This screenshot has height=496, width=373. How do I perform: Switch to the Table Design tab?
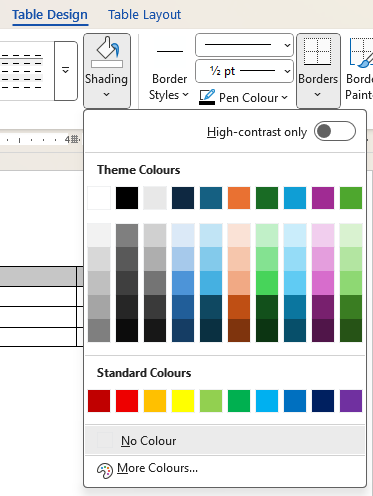(x=50, y=15)
